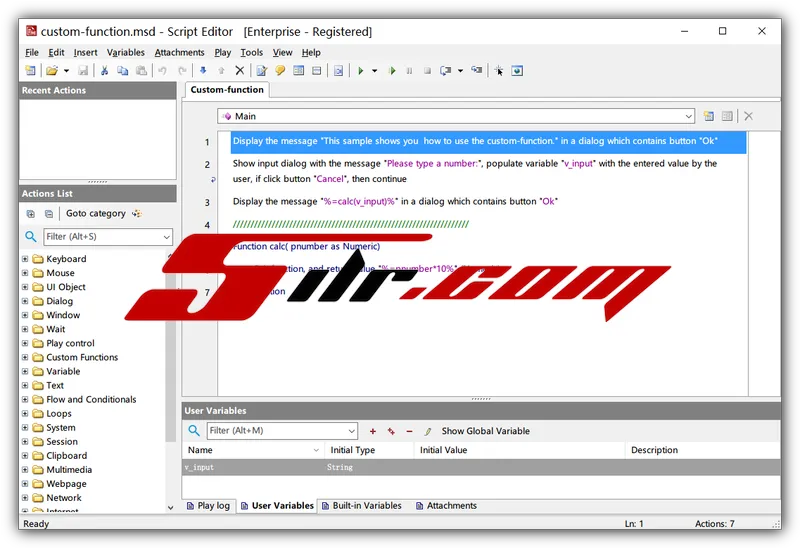Click Show Global Variable
This screenshot has width=800, height=548.
pyautogui.click(x=486, y=431)
